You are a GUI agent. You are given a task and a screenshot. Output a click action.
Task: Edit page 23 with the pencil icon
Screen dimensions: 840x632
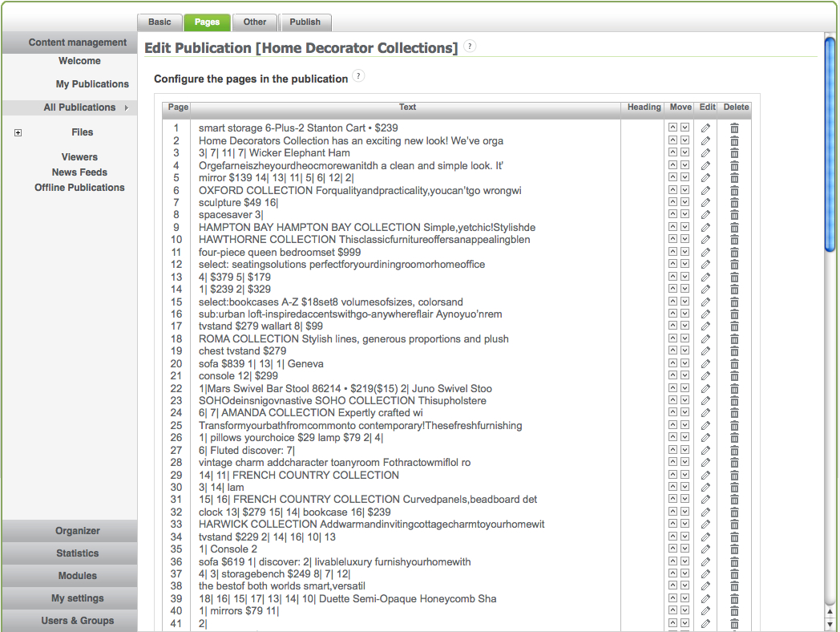tap(705, 400)
